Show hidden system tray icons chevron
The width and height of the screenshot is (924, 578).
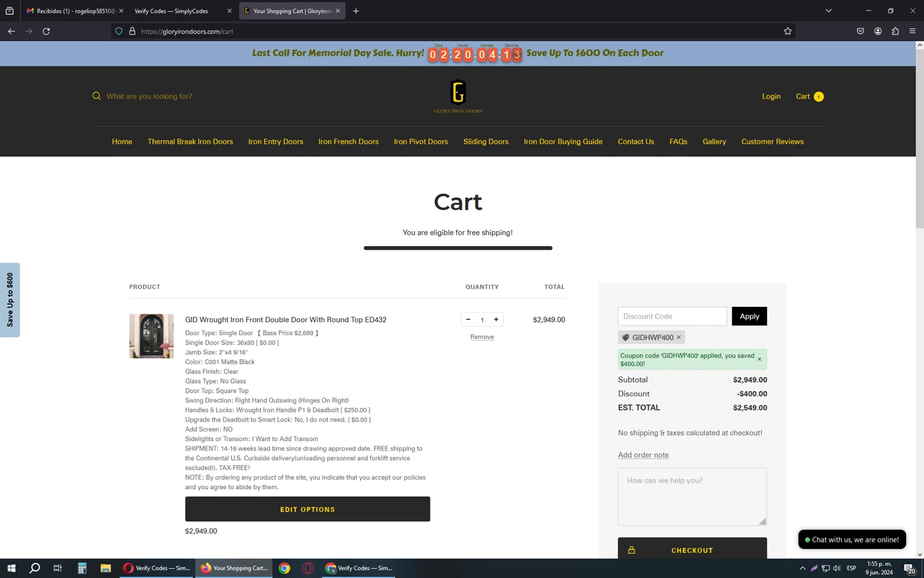coord(802,568)
